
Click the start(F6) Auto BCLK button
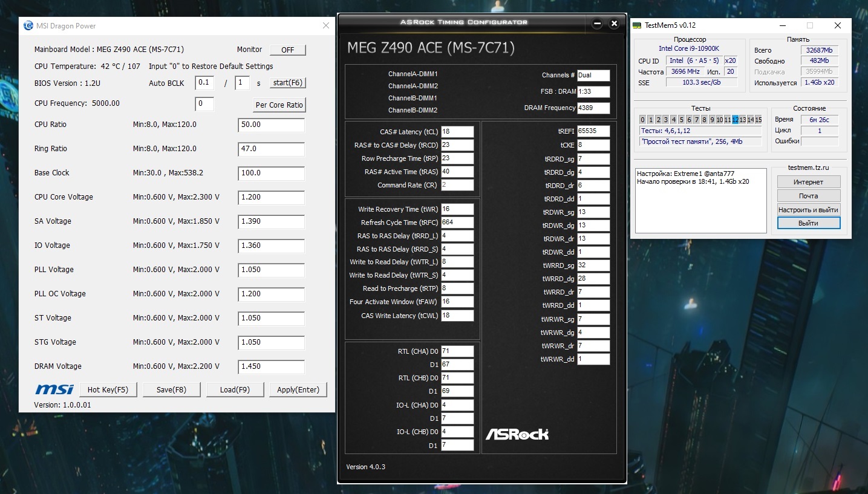coord(287,83)
